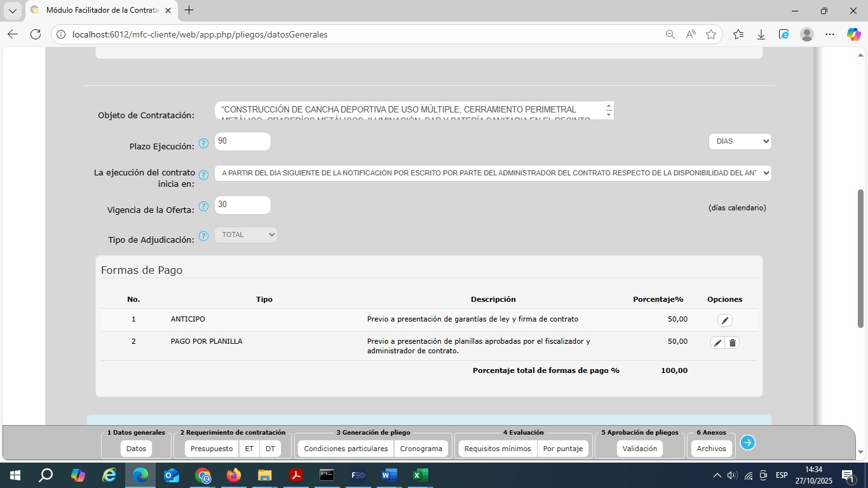Go to the Presupuesto tab
The image size is (868, 488).
[212, 449]
